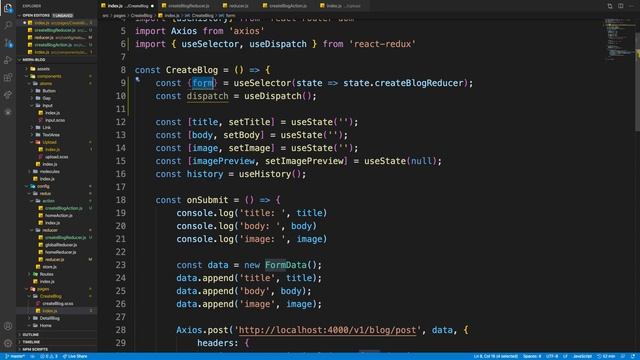Click the selected 'form' word on line 9
This screenshot has height=360, width=640.
[x=203, y=83]
